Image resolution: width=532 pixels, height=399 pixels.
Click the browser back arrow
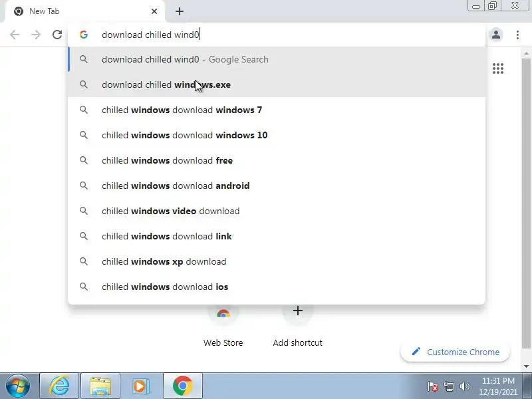coord(15,35)
